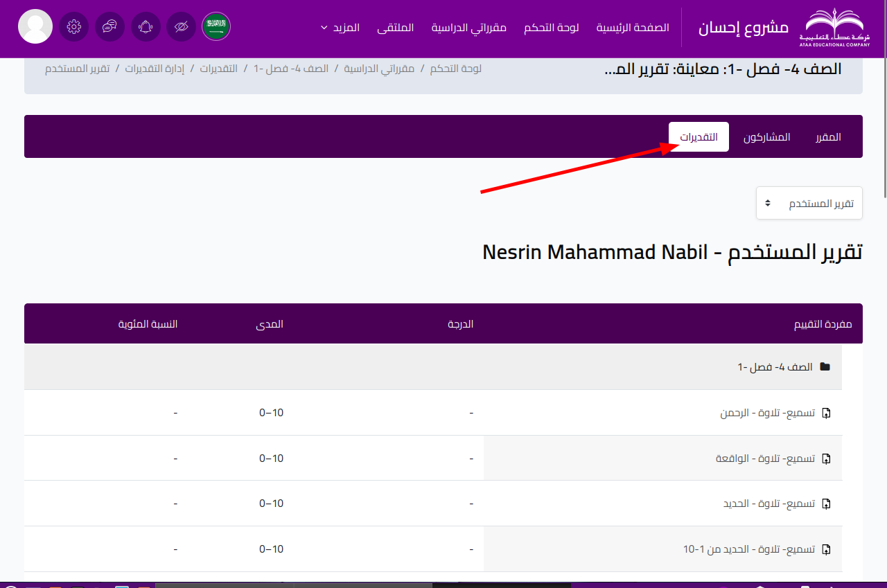Open مقرراتي الدراسية in the top menu
The image size is (887, 588).
pyautogui.click(x=469, y=28)
